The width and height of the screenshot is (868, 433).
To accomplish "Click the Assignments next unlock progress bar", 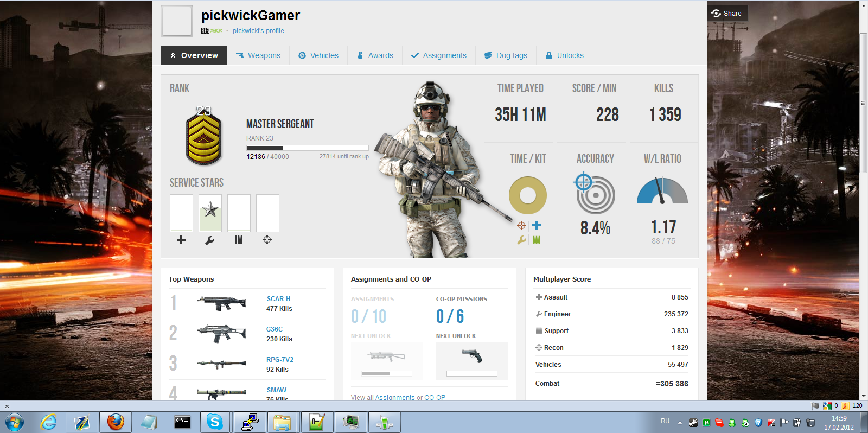I will tap(387, 373).
